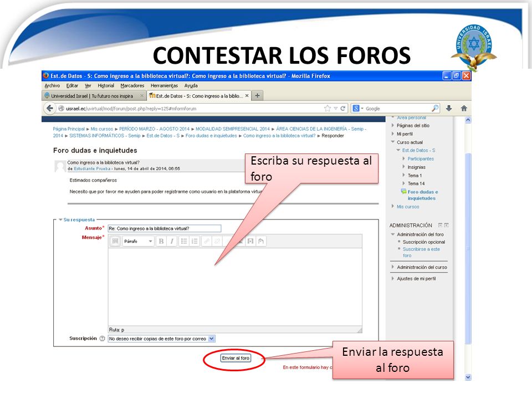
Task: Click the Enviar al foro button
Action: point(236,358)
